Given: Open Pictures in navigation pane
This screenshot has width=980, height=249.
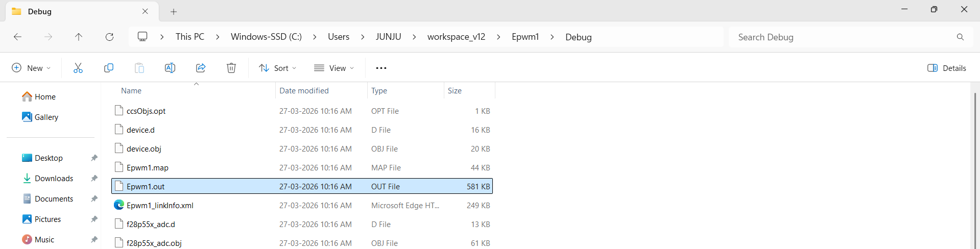Looking at the screenshot, I should click(x=41, y=219).
